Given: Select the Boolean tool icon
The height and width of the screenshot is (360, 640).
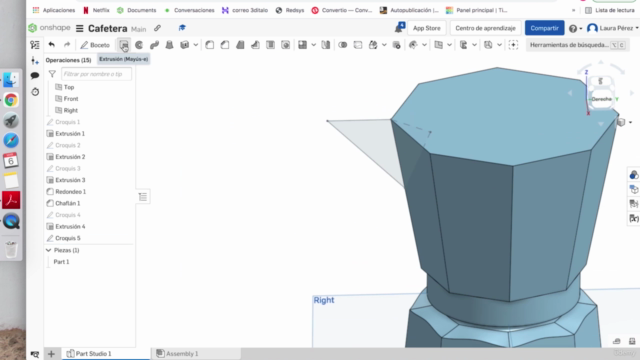Looking at the screenshot, I should tap(342, 45).
